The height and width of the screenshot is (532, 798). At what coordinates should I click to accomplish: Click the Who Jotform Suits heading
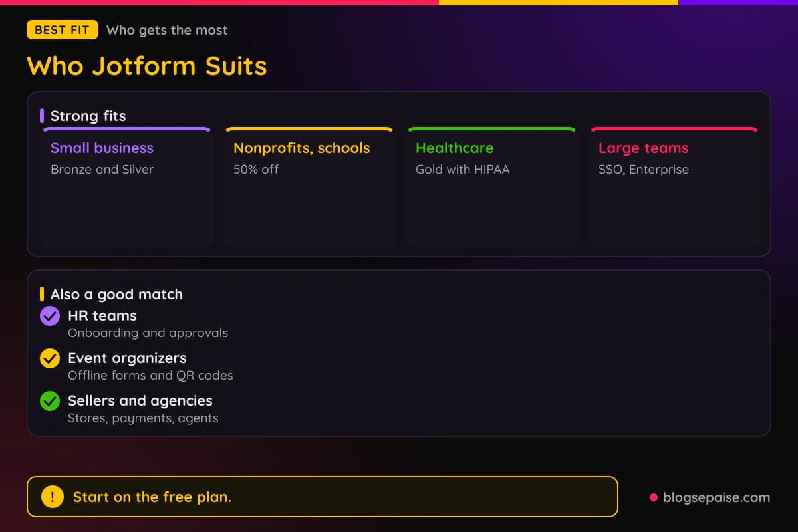(147, 66)
